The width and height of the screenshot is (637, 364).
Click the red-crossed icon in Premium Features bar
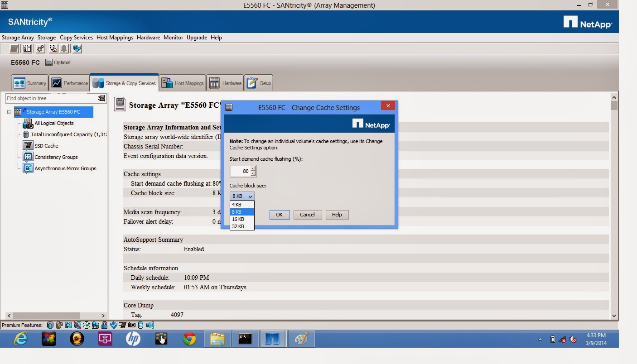(77, 325)
